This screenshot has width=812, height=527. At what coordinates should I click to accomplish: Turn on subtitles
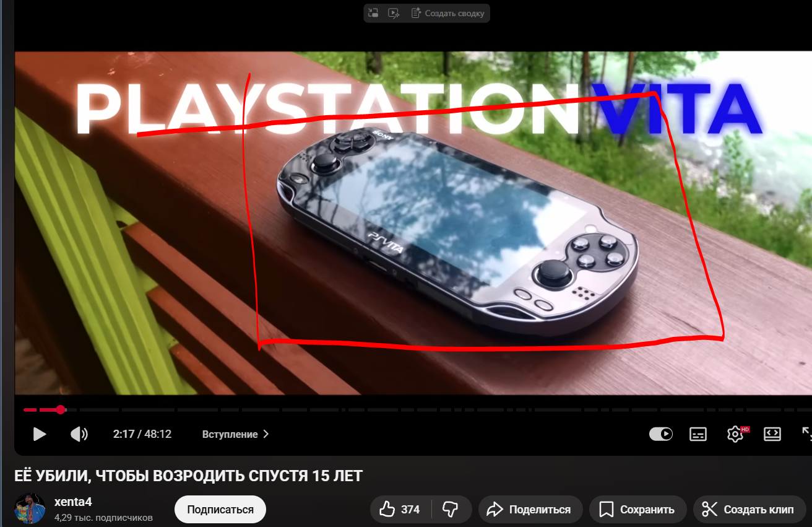[x=698, y=434]
